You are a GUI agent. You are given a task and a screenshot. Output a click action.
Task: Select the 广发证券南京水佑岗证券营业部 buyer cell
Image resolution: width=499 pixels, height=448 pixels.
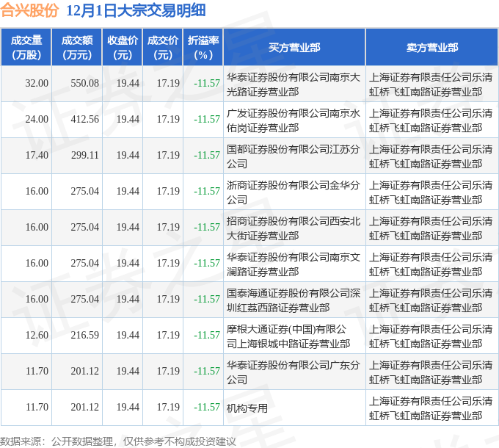[x=294, y=120]
